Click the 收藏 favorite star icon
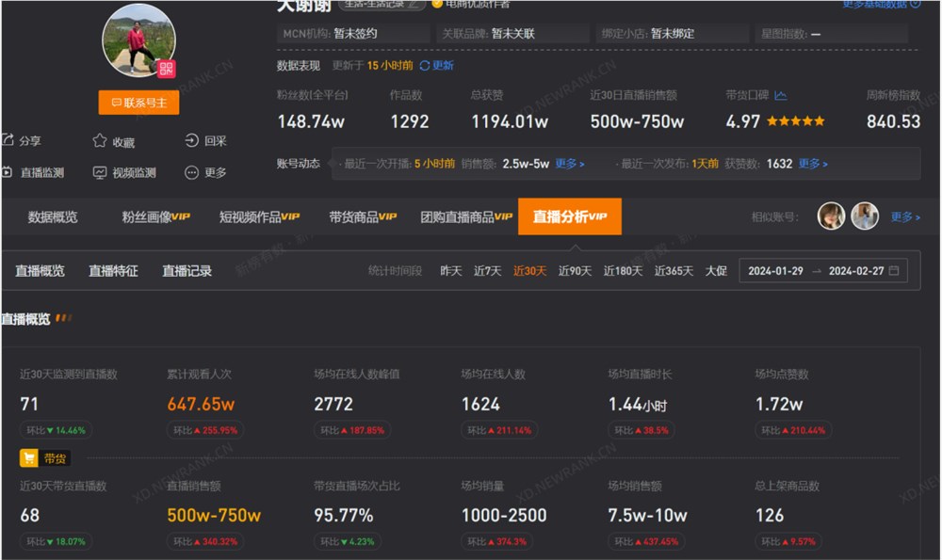Viewport: 942px width, 560px height. point(98,139)
